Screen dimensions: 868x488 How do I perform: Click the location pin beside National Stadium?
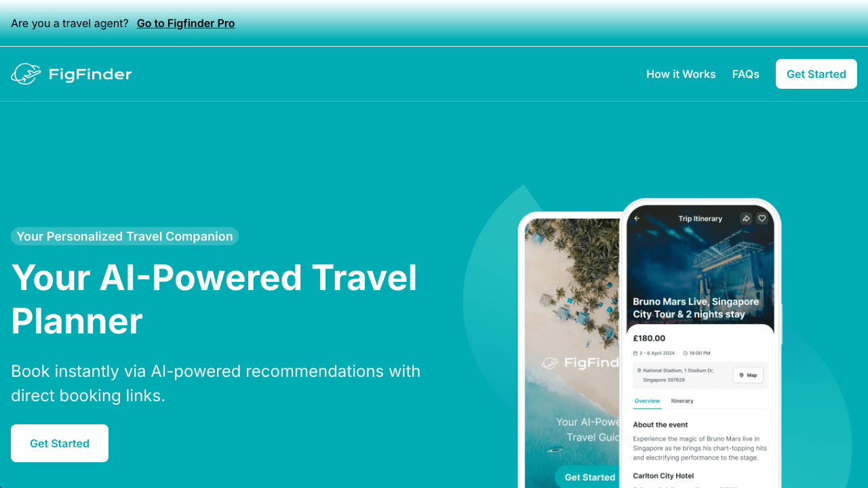click(639, 371)
